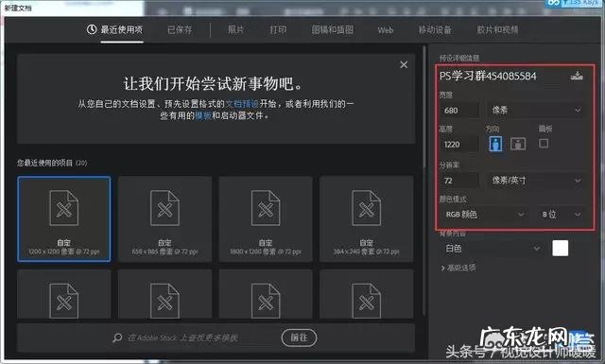Select the 1600 x 1200 custom preset
605x364 pixels.
(x=266, y=218)
